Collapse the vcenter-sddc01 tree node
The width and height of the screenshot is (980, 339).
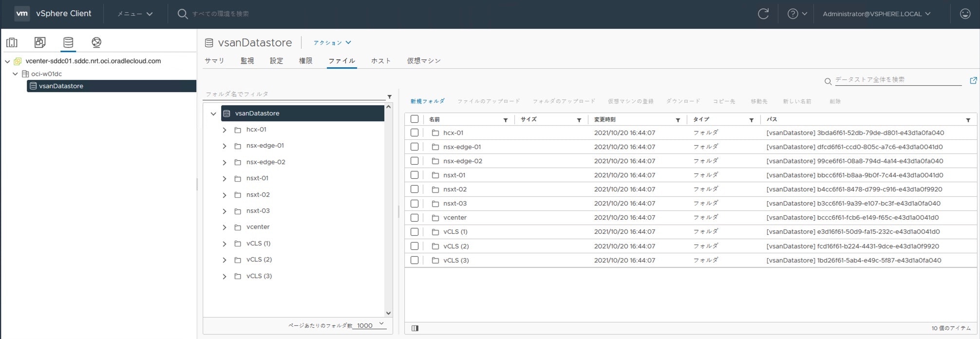[7, 61]
